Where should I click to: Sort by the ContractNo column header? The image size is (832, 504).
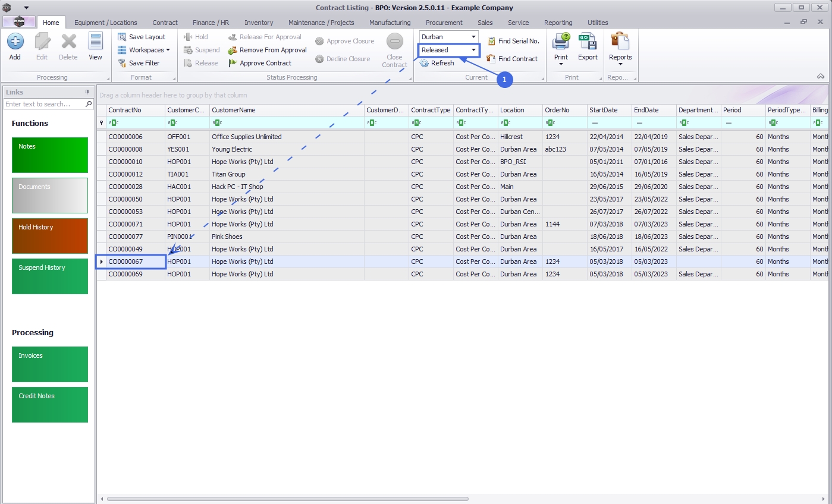click(x=136, y=110)
